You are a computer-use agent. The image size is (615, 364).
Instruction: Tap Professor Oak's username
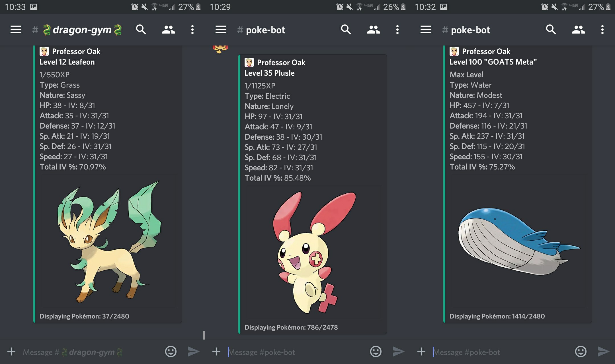76,51
